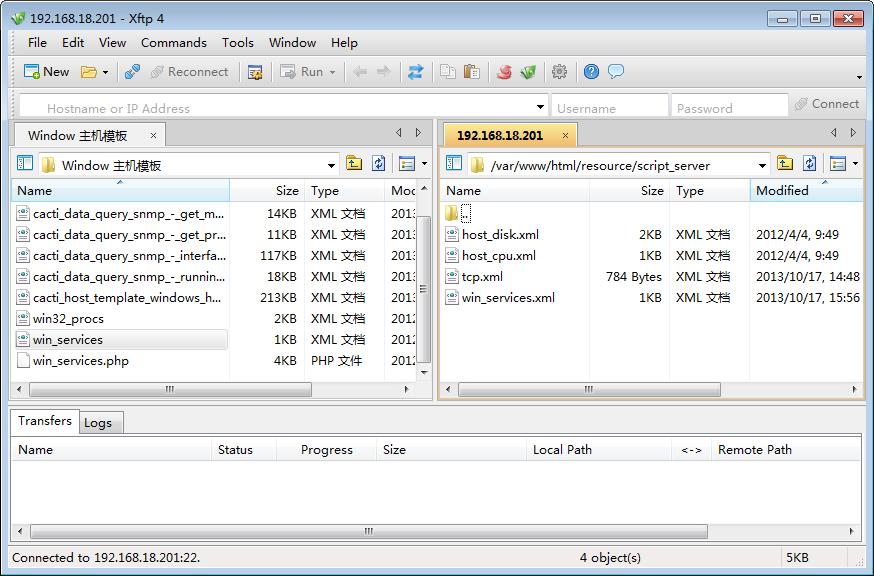Image resolution: width=874 pixels, height=576 pixels.
Task: Expand the local path dropdown
Action: [331, 166]
